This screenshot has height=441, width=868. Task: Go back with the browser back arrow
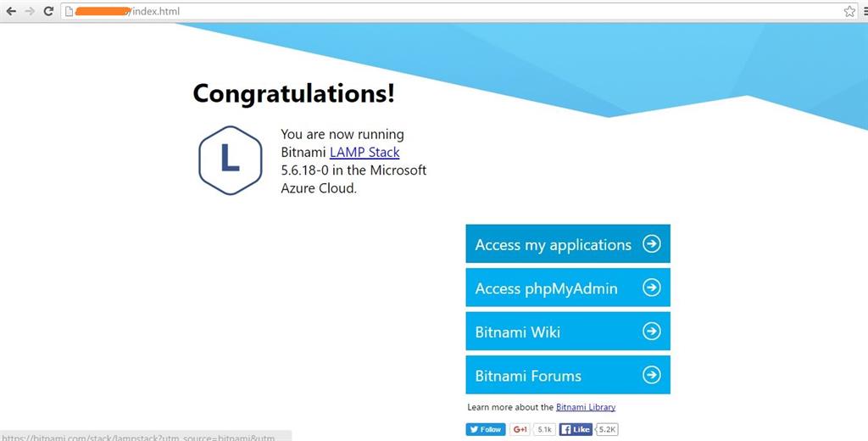pyautogui.click(x=10, y=11)
